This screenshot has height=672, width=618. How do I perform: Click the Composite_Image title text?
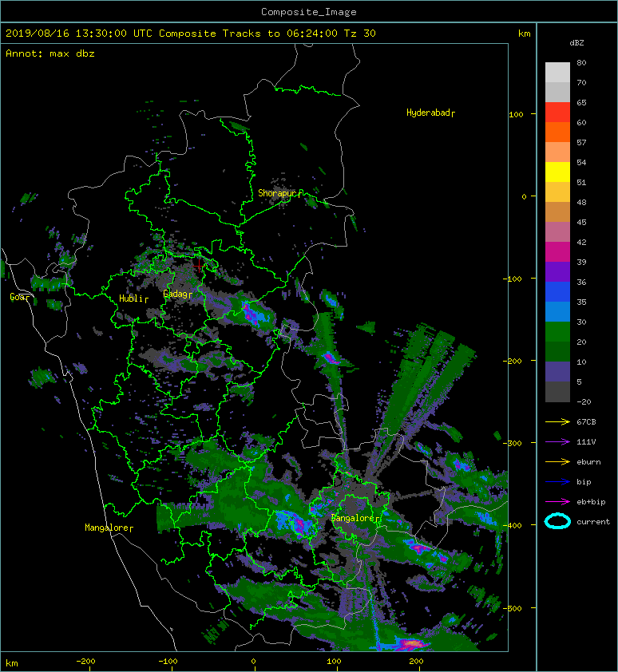coord(309,12)
